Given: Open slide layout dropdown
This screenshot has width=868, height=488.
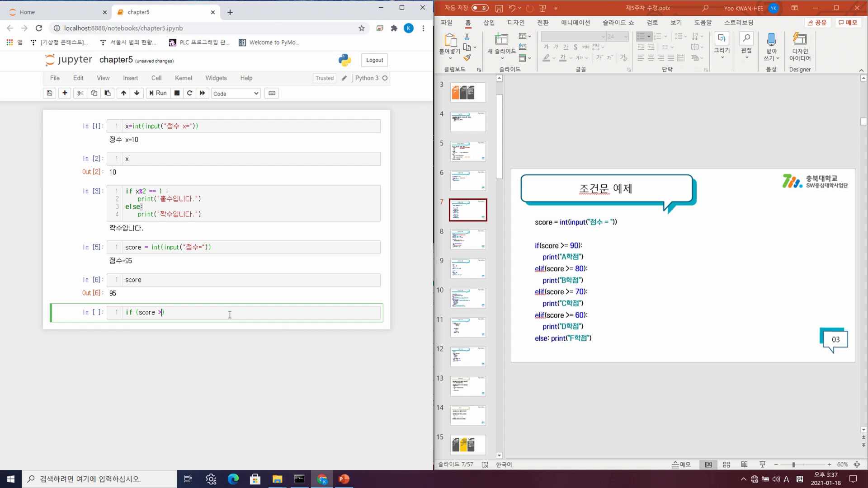Looking at the screenshot, I should [x=525, y=36].
